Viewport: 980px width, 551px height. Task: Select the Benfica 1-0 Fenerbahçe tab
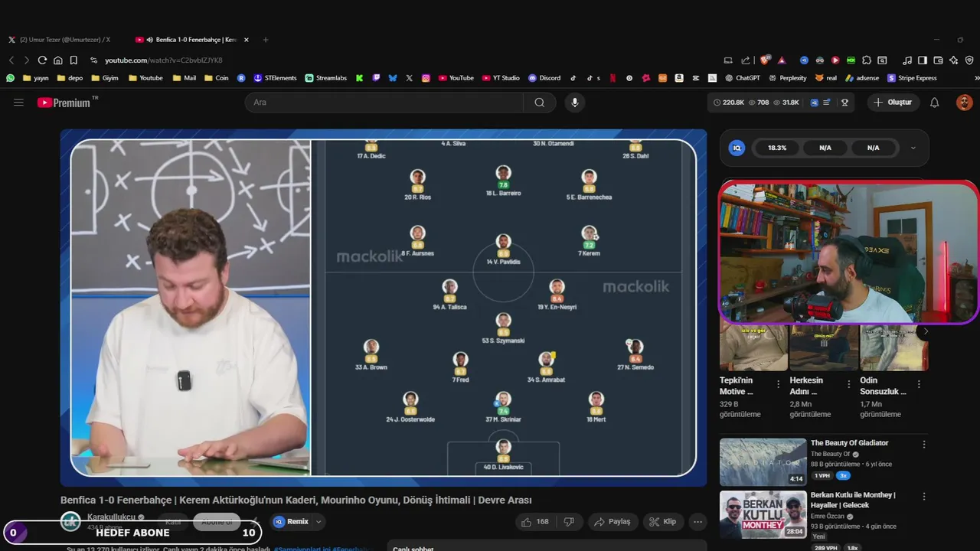click(190, 40)
